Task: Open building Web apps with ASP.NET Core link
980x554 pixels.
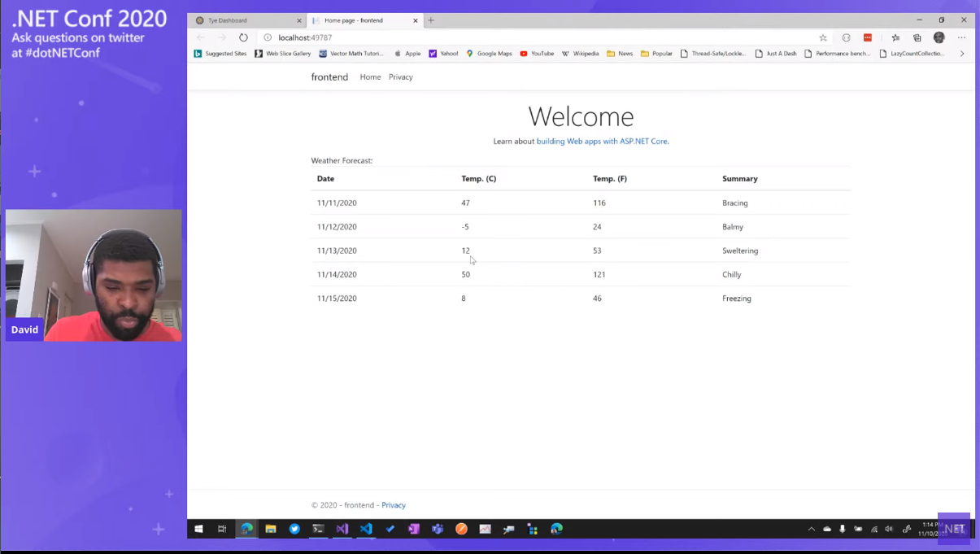Action: point(602,142)
